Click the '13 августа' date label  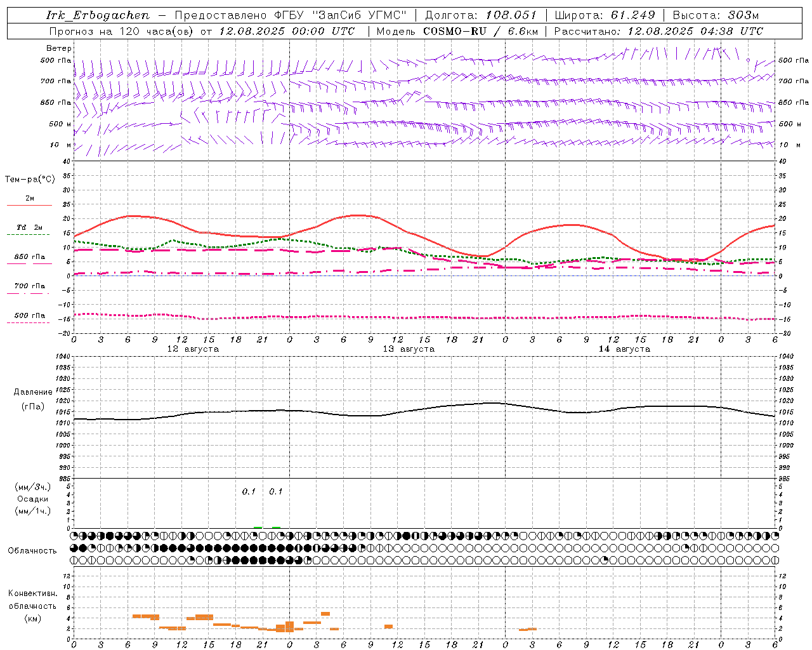click(409, 349)
